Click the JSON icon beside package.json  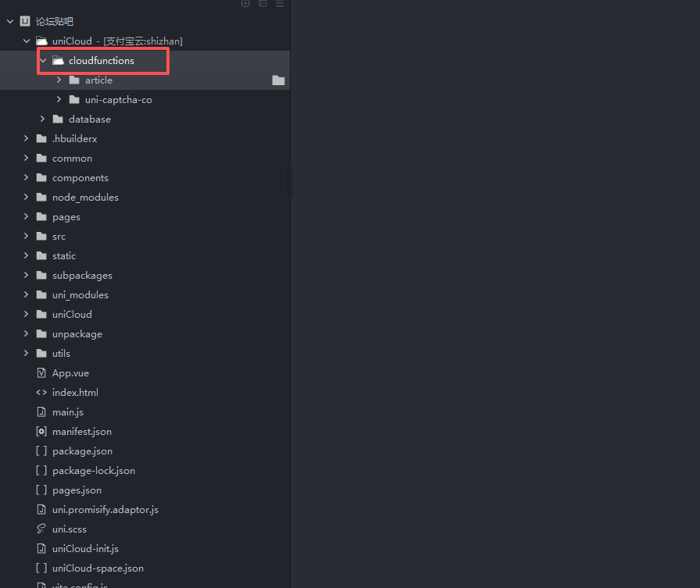click(41, 451)
